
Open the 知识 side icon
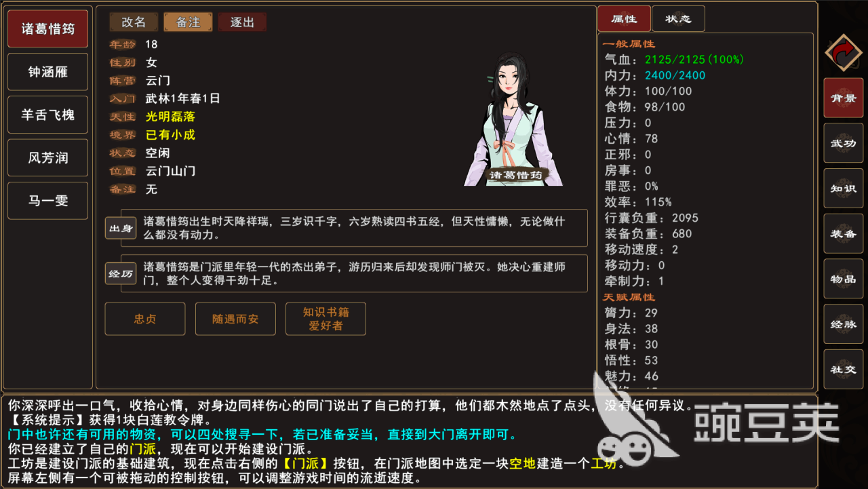(844, 189)
